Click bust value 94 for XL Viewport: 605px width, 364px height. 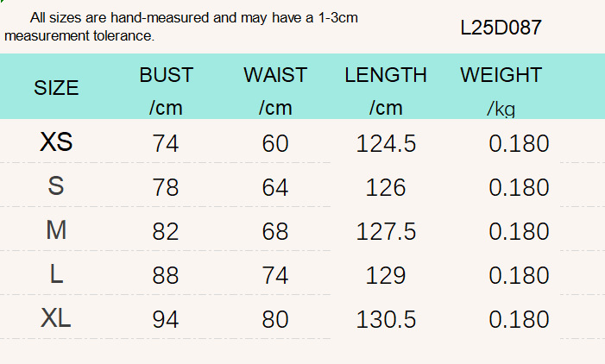166,320
